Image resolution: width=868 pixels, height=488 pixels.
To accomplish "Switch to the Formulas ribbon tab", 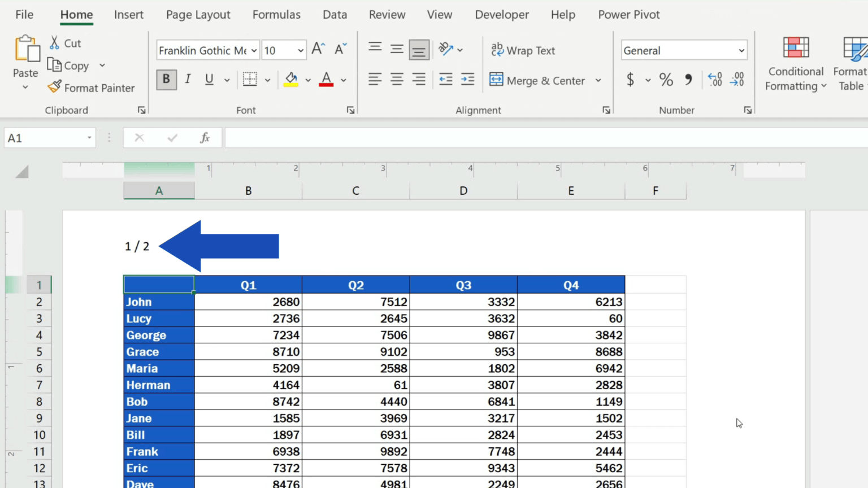I will pos(276,15).
